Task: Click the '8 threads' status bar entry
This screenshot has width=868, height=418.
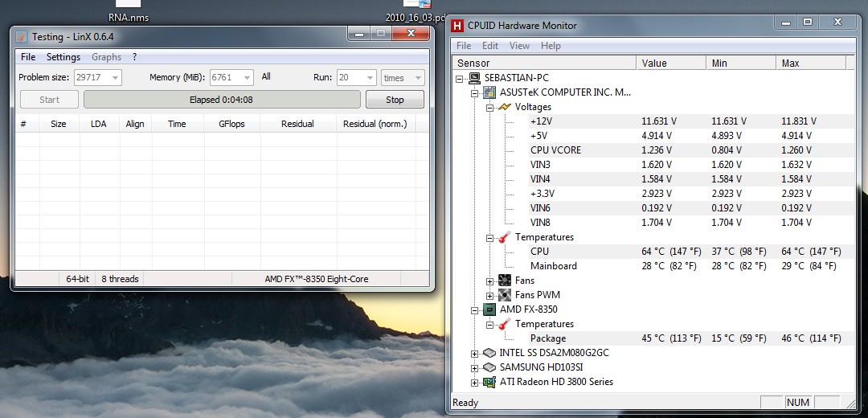Action: click(120, 279)
